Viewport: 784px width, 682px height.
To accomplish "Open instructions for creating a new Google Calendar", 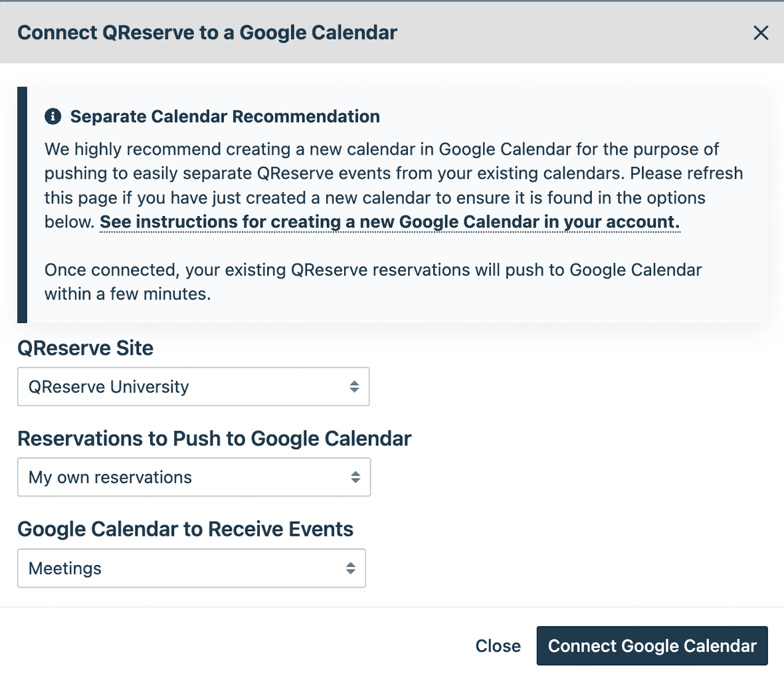I will pyautogui.click(x=389, y=221).
